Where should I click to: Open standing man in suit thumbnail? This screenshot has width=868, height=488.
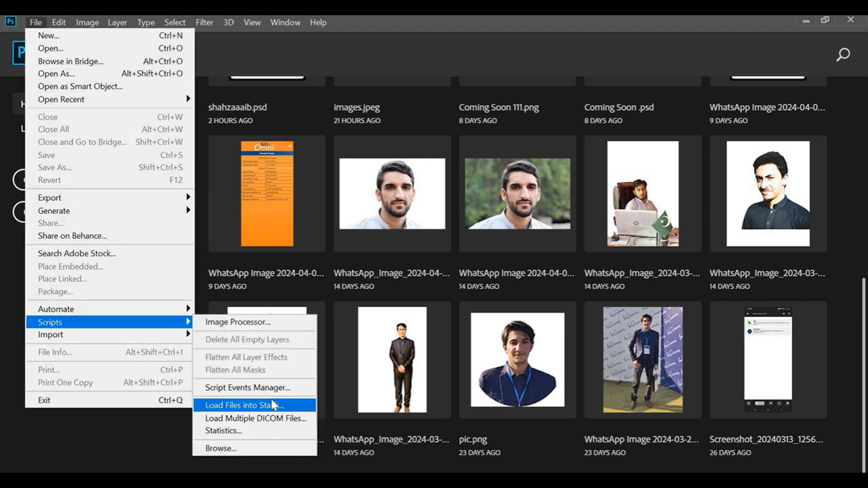(392, 359)
